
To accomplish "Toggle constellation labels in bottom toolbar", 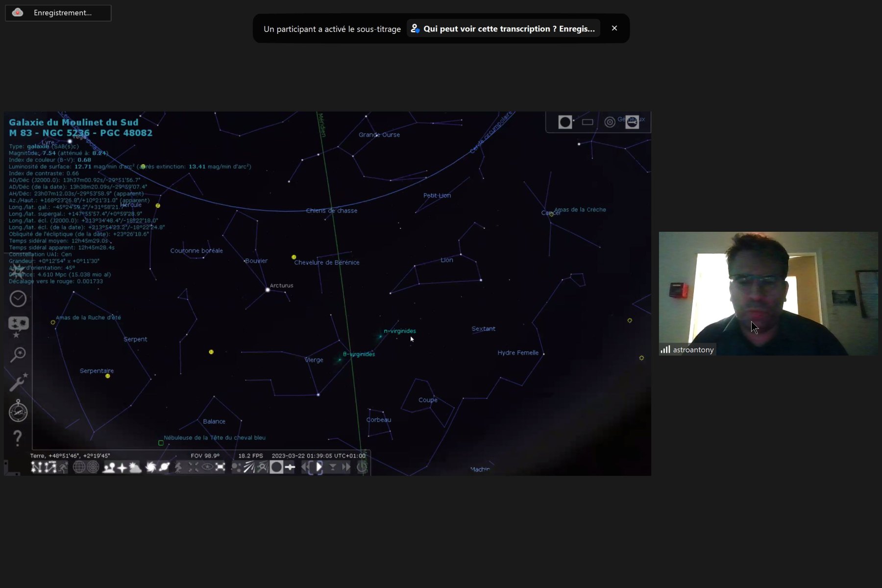I will tap(50, 467).
